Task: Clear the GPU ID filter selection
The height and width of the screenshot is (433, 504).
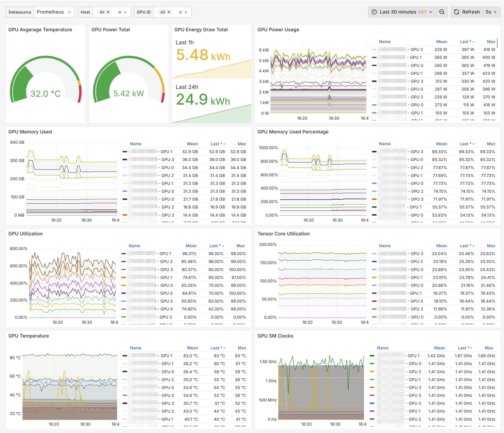Action: (180, 12)
